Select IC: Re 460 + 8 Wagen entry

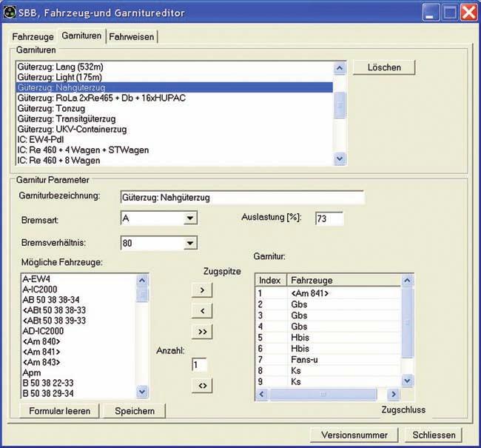(x=174, y=161)
